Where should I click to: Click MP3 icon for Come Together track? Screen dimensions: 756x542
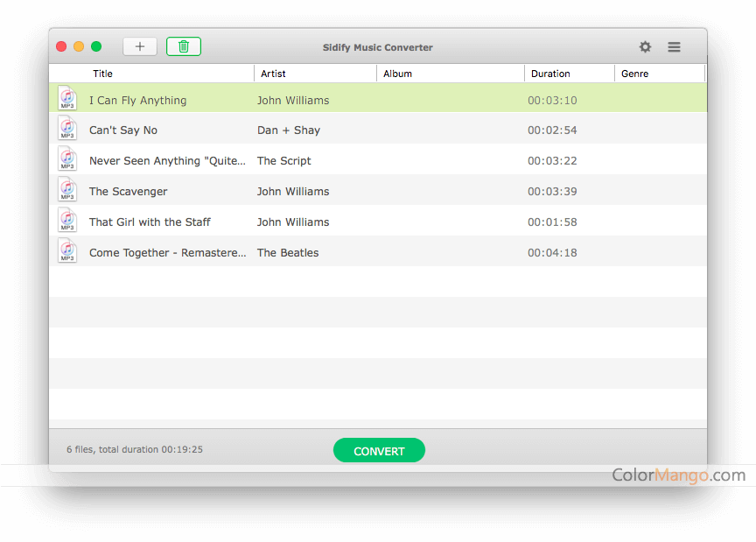tap(67, 251)
